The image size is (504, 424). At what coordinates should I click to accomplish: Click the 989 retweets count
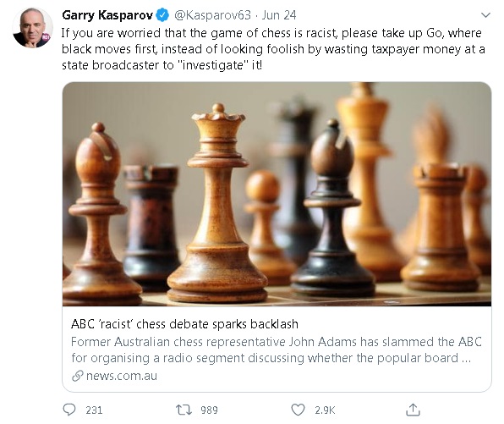click(209, 410)
